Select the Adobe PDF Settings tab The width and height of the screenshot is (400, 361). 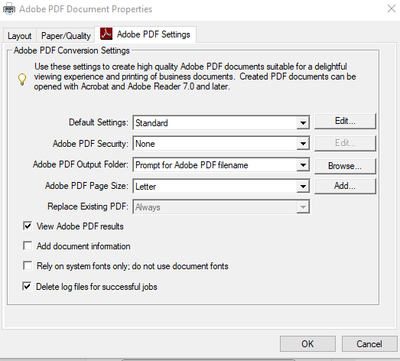tap(146, 34)
